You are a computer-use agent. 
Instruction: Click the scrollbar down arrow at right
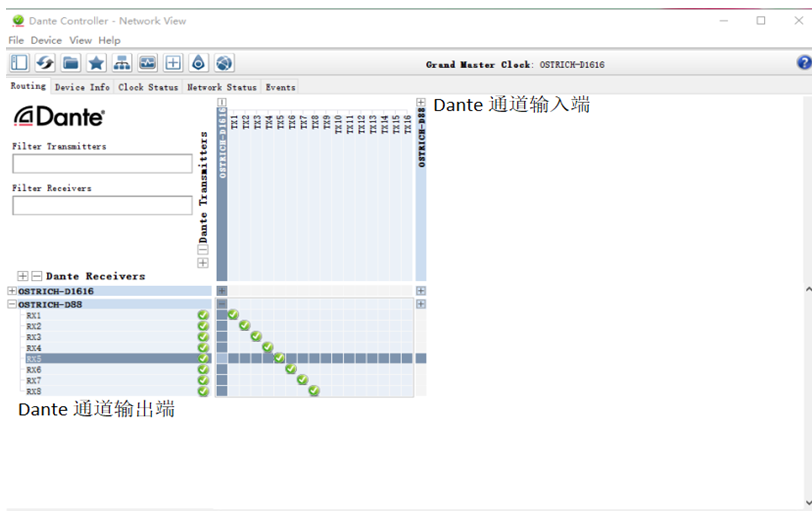point(808,503)
